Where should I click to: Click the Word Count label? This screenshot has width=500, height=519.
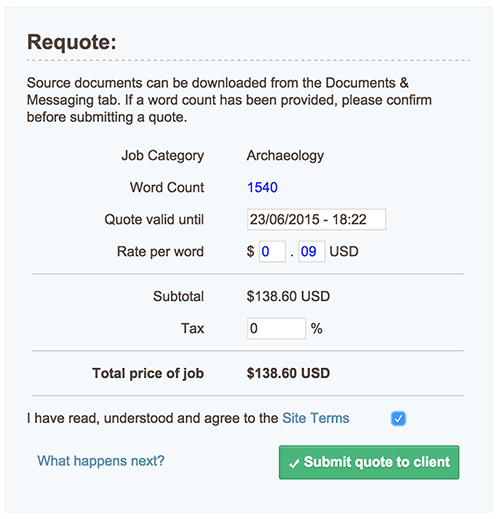point(167,187)
